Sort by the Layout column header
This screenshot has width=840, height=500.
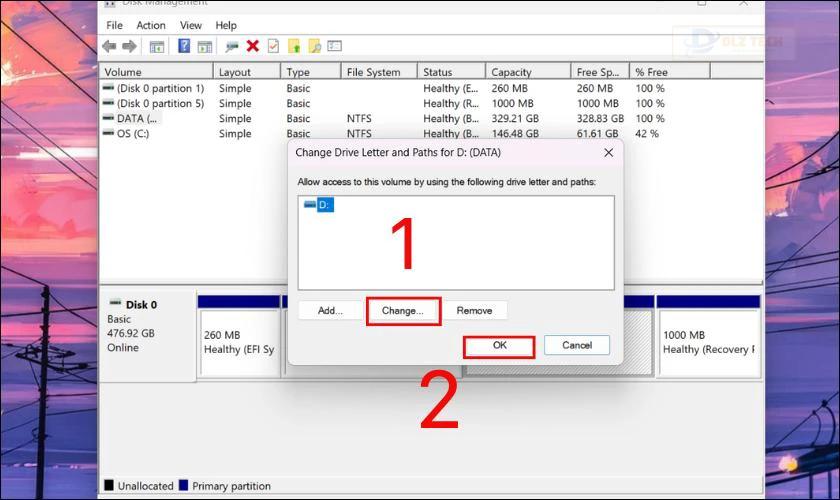tap(246, 72)
